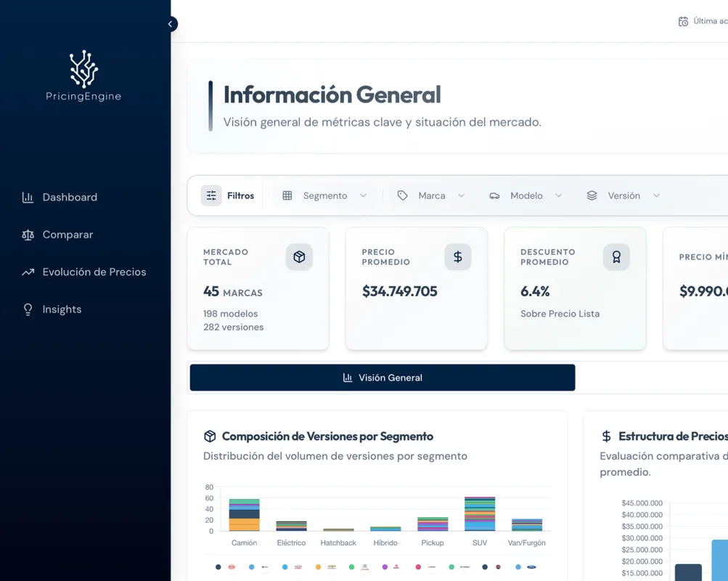Viewport: 728px width, 581px height.
Task: Click the Chevrolet logo in chart legend
Action: pyautogui.click(x=332, y=567)
